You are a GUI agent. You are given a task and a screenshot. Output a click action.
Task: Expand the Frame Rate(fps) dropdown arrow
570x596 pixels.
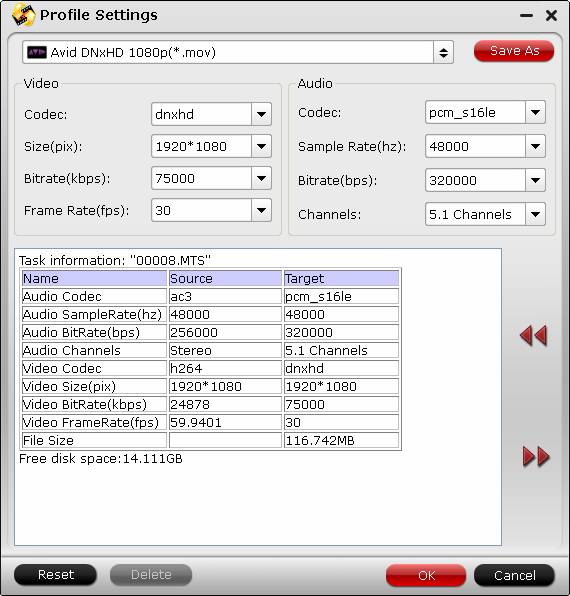point(261,210)
